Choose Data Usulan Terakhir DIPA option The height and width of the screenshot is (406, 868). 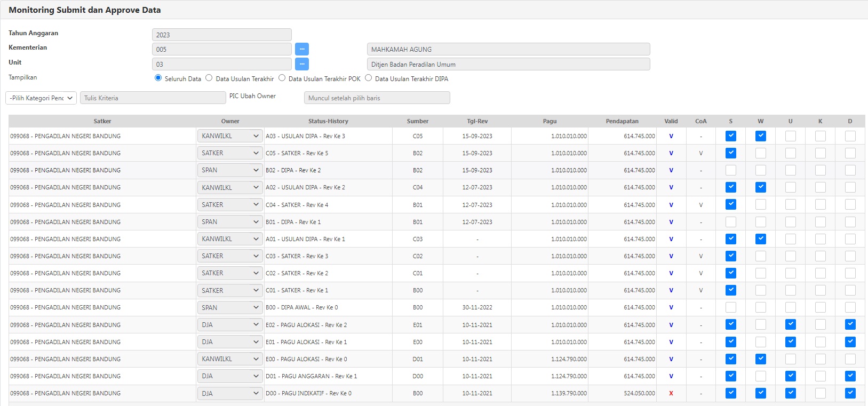[368, 78]
